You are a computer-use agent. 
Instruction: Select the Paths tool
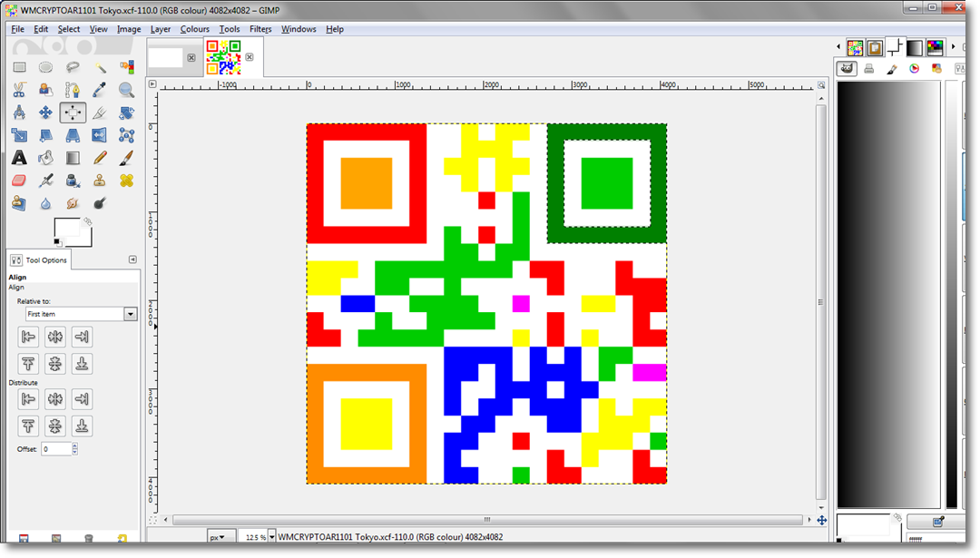[x=73, y=90]
